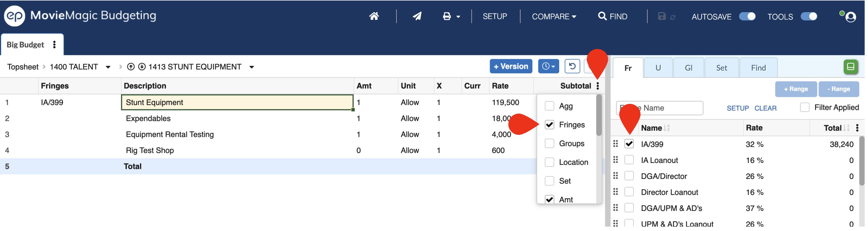
Task: Click the save disk icon
Action: pos(662,16)
